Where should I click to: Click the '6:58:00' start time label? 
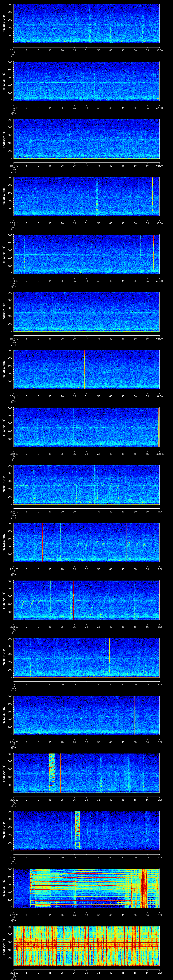pos(14,396)
